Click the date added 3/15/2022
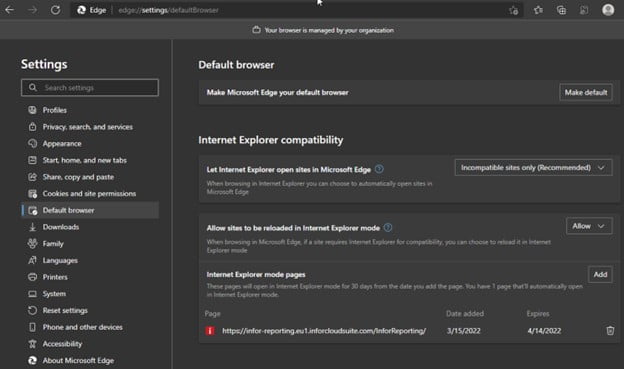624x369 pixels. coord(464,331)
